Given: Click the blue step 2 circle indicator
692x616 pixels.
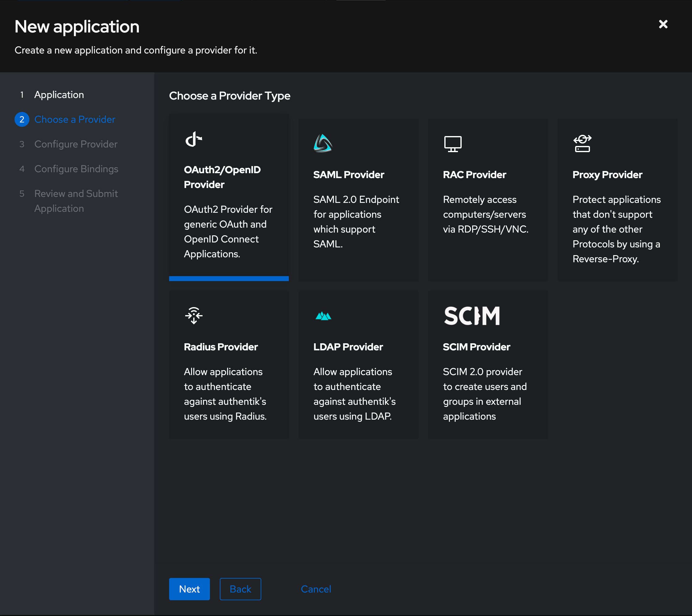Looking at the screenshot, I should 22,119.
